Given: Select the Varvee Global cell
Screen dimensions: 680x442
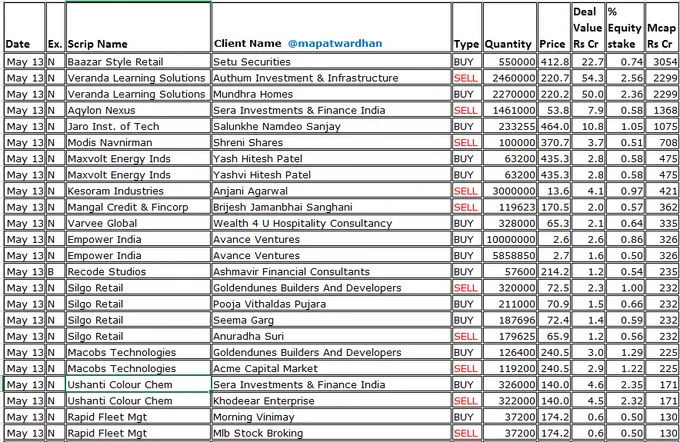Looking at the screenshot, I should 138,223.
